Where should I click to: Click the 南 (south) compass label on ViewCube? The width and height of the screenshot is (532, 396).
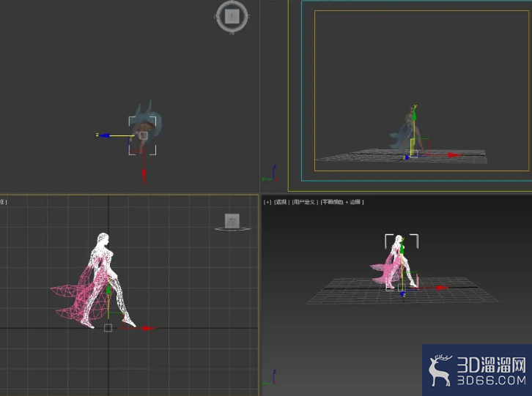click(x=232, y=32)
